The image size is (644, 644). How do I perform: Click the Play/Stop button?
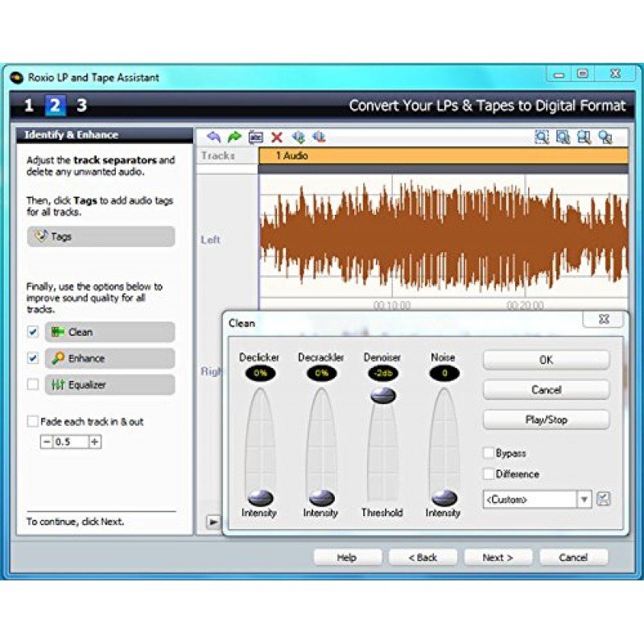(x=546, y=419)
